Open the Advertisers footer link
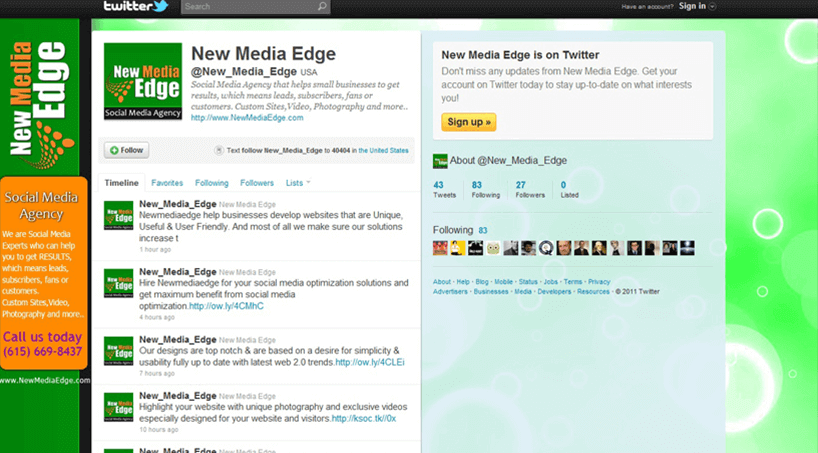The height and width of the screenshot is (453, 818). point(450,292)
